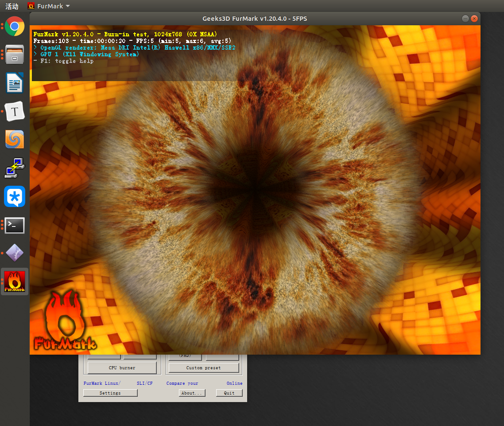504x426 pixels.
Task: Click the remote desktop icon with lightning bolt
Action: pos(15,168)
